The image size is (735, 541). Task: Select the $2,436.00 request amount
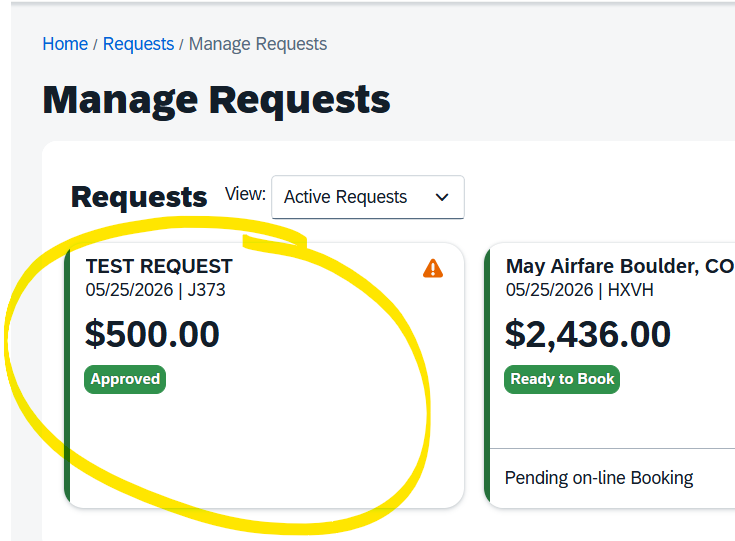[587, 334]
